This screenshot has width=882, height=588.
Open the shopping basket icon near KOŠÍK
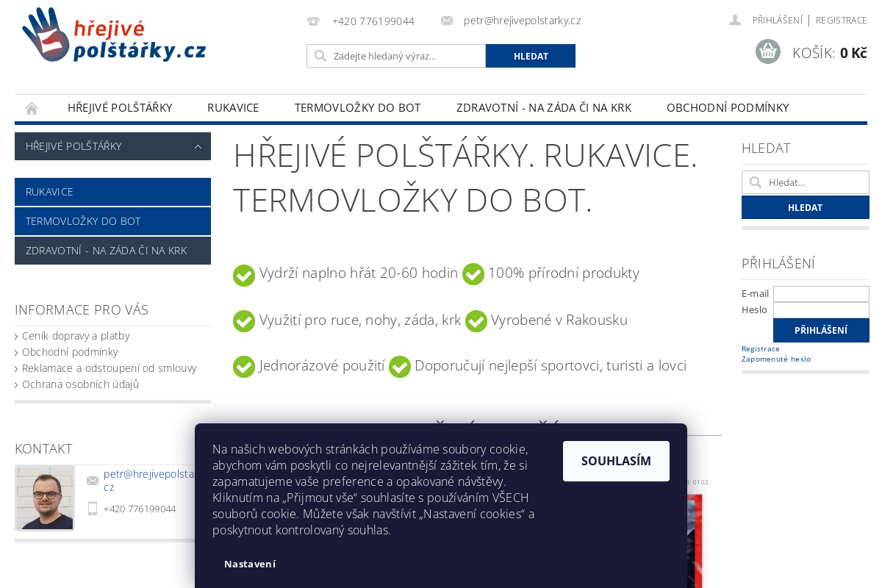(x=767, y=51)
